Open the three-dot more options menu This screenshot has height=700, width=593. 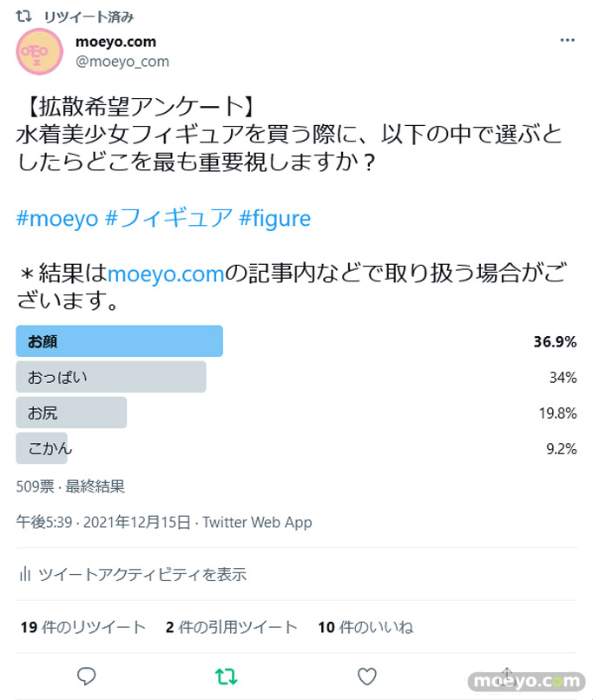tap(567, 40)
